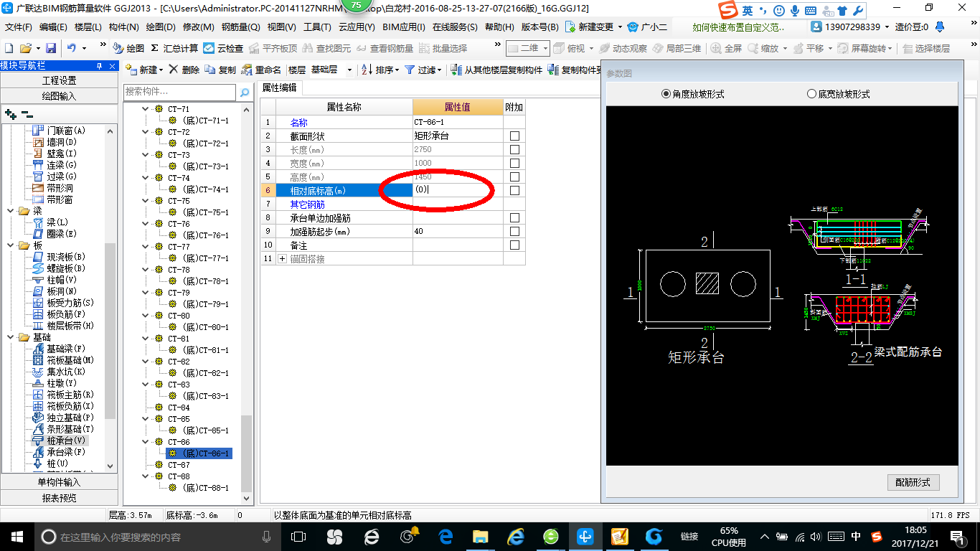Click the expand-all plus icon in navigator
This screenshot has width=980, height=551.
point(10,113)
